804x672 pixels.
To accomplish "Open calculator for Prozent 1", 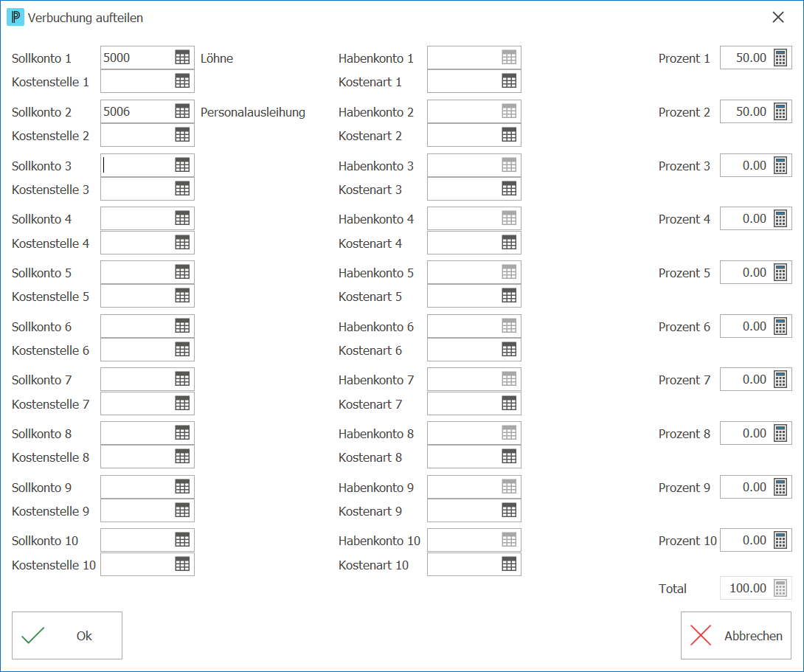I will pyautogui.click(x=780, y=58).
